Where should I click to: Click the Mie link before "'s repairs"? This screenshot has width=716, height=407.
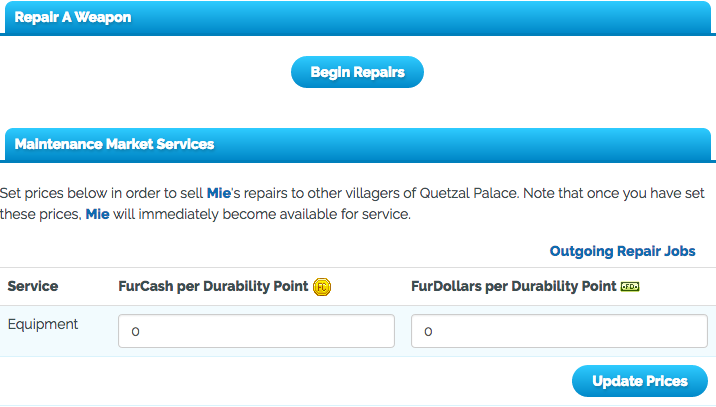coord(218,192)
